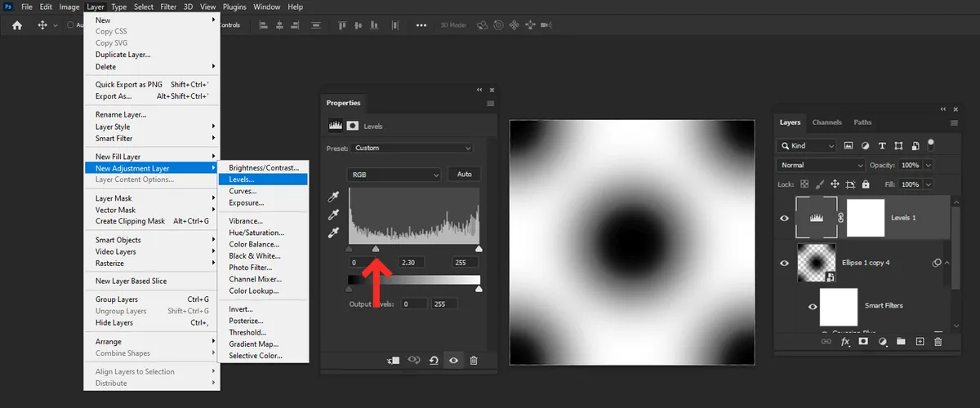
Task: Hide the Ellipse 1 copy 4 layer
Action: tap(784, 263)
